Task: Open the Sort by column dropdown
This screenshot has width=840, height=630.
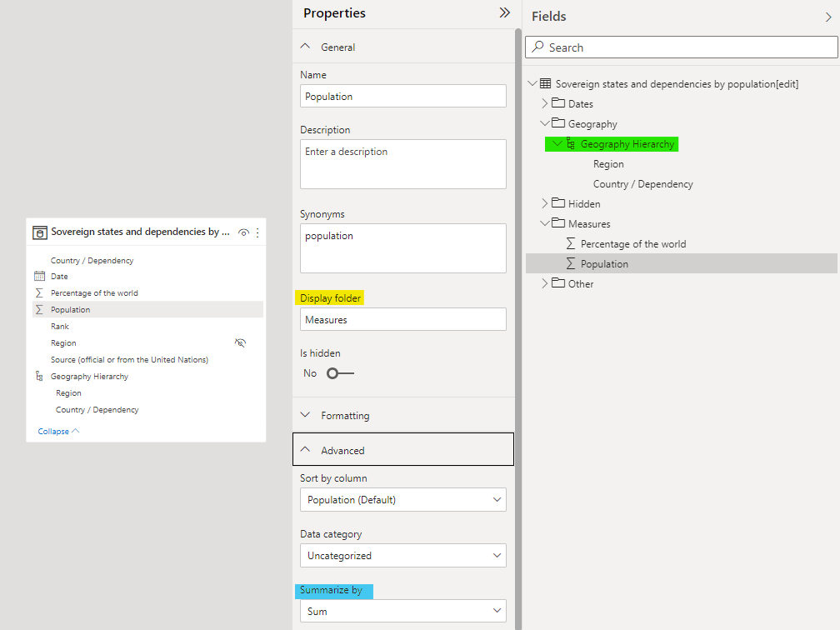Action: coord(402,500)
